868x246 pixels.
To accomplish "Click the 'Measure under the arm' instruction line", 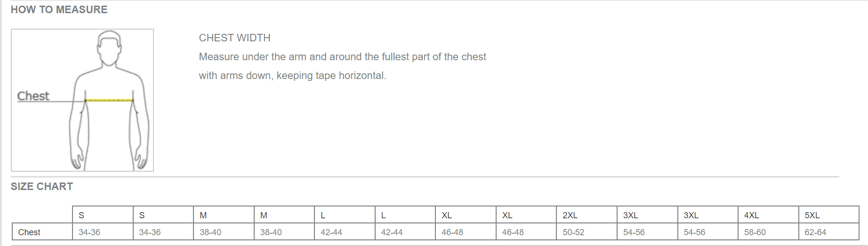I will click(x=342, y=56).
